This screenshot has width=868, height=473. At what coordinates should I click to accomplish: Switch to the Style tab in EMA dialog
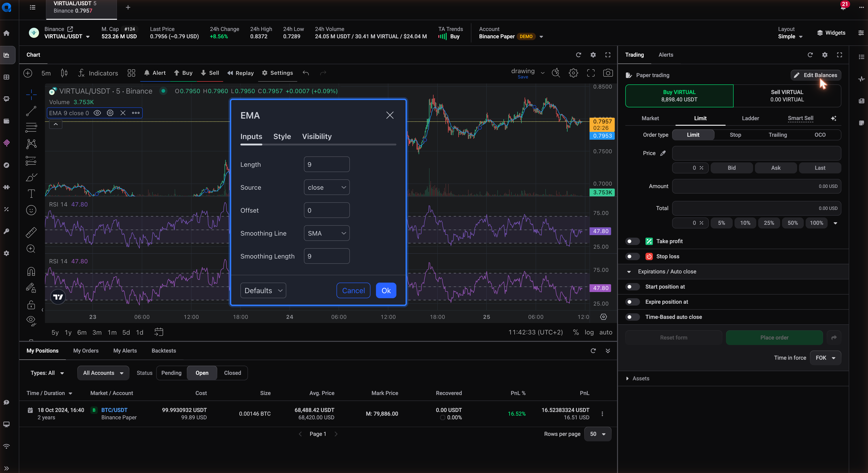tap(282, 136)
